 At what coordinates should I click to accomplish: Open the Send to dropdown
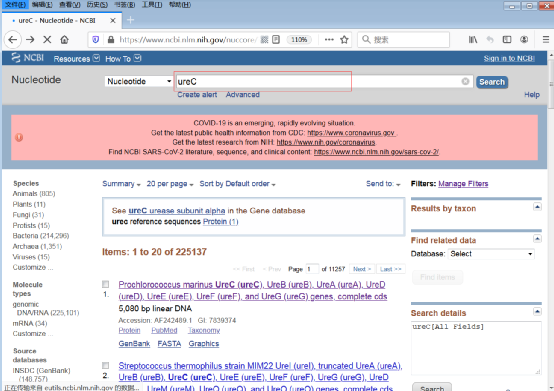click(383, 184)
